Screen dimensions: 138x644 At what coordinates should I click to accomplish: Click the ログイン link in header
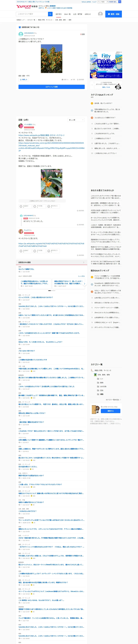click(x=41, y=8)
